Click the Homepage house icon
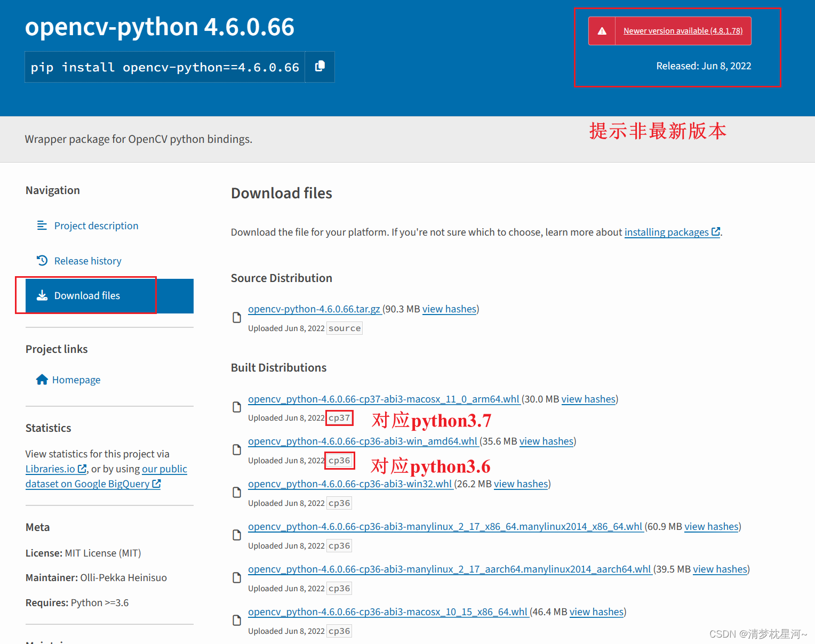The width and height of the screenshot is (815, 644). tap(42, 380)
